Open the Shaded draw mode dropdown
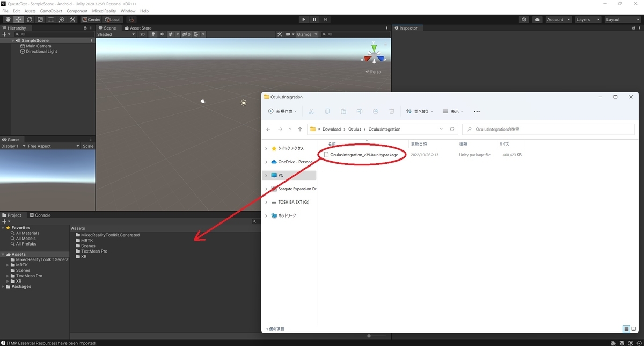Image resolution: width=644 pixels, height=346 pixels. pyautogui.click(x=116, y=34)
